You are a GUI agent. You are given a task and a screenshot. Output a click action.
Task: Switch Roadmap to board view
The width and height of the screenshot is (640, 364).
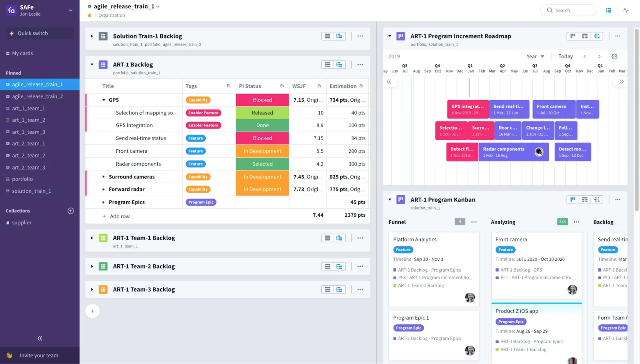(573, 36)
